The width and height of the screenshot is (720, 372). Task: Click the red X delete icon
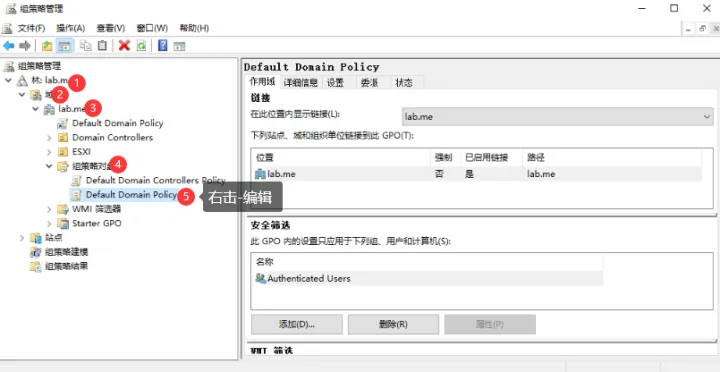point(124,45)
